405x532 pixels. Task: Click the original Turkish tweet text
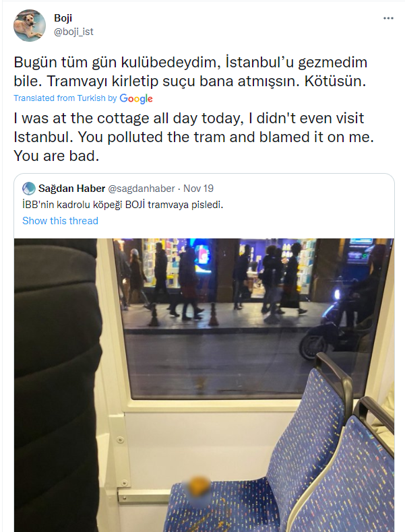pyautogui.click(x=191, y=72)
